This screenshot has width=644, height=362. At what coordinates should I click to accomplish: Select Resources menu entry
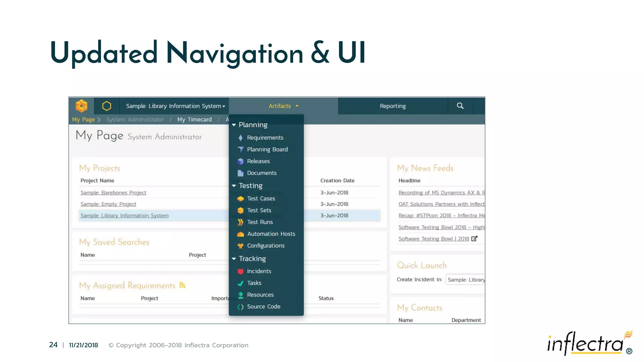point(260,295)
